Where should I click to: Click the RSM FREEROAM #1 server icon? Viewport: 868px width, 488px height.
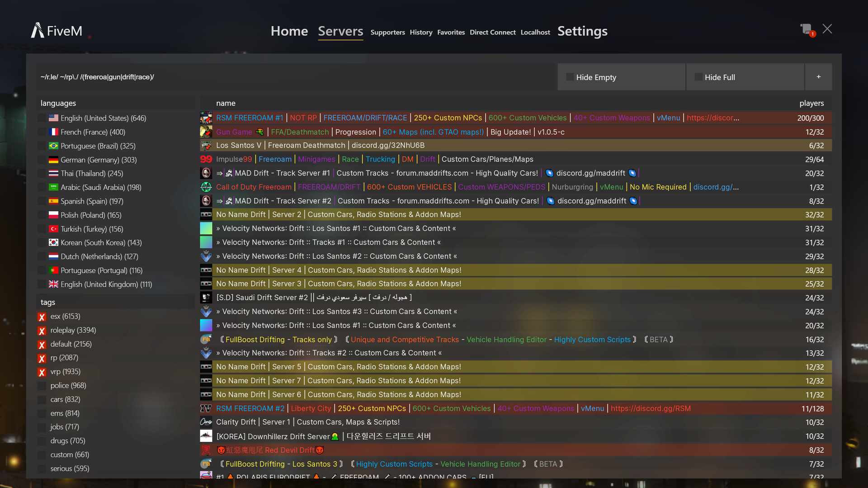pyautogui.click(x=206, y=118)
